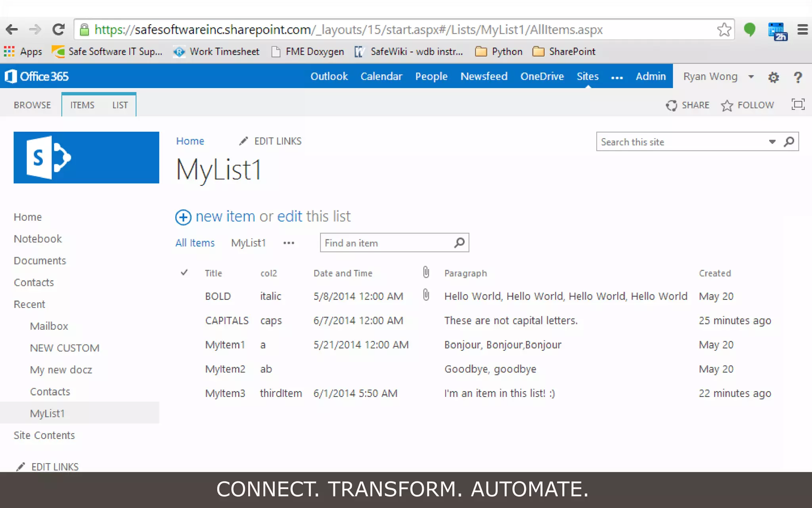Open Mailbox under Recent

(49, 326)
